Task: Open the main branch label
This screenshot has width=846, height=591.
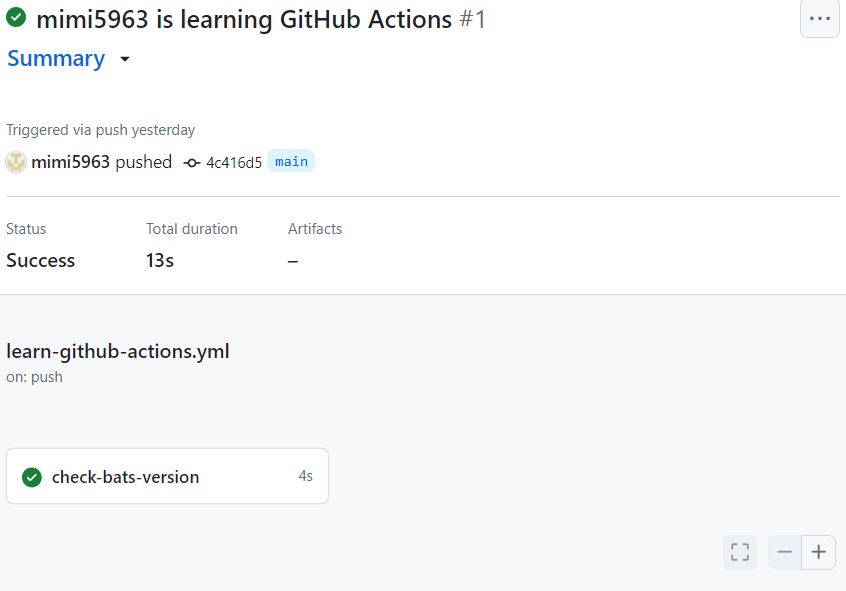Action: [291, 161]
